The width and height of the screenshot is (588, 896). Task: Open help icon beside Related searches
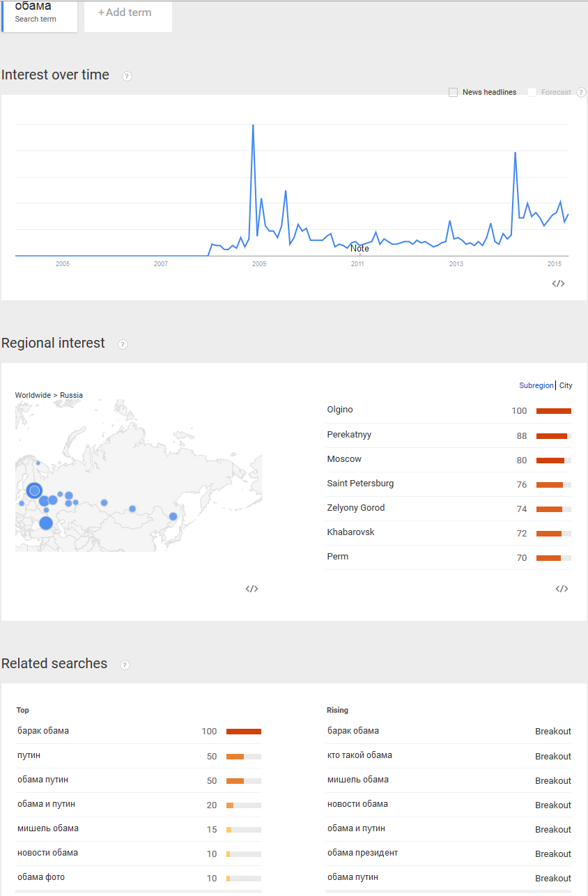[125, 665]
